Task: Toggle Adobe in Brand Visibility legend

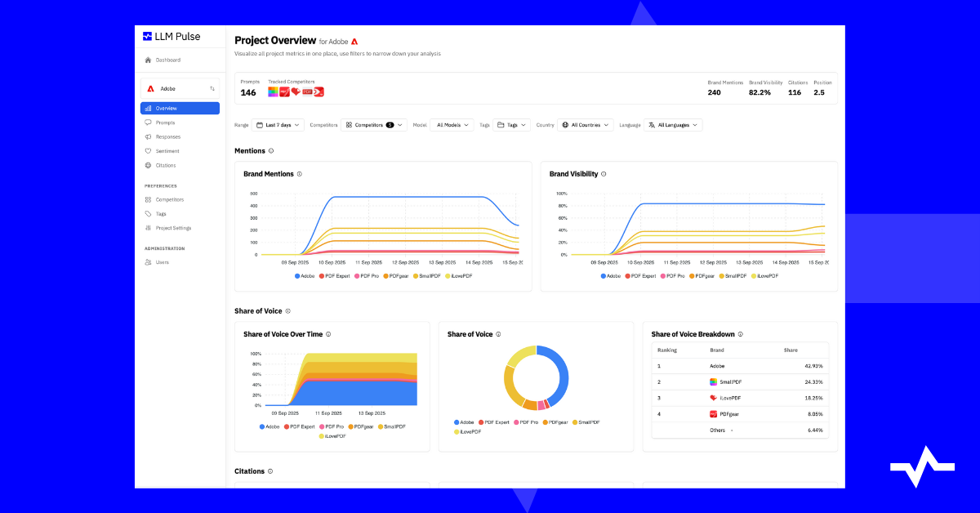Action: (611, 276)
